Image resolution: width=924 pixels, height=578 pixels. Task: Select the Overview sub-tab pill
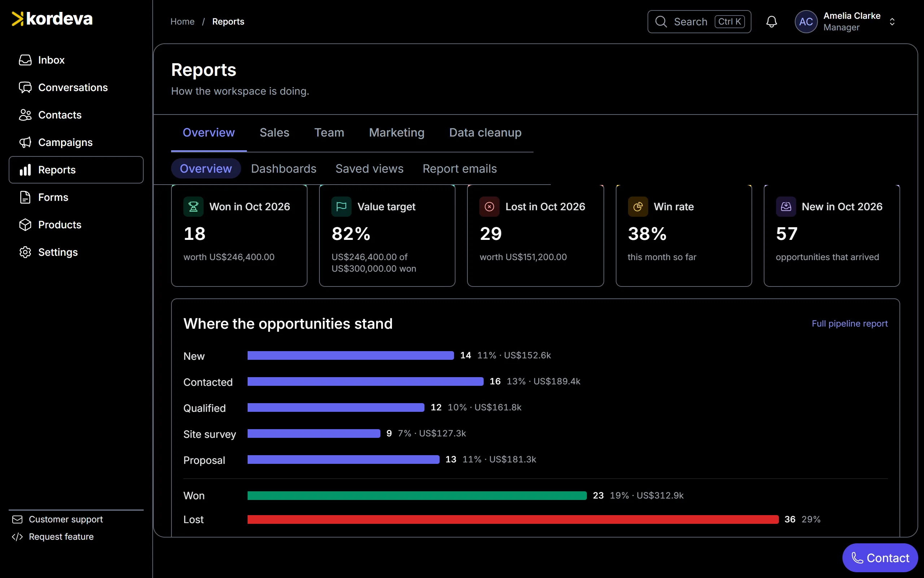click(x=206, y=169)
